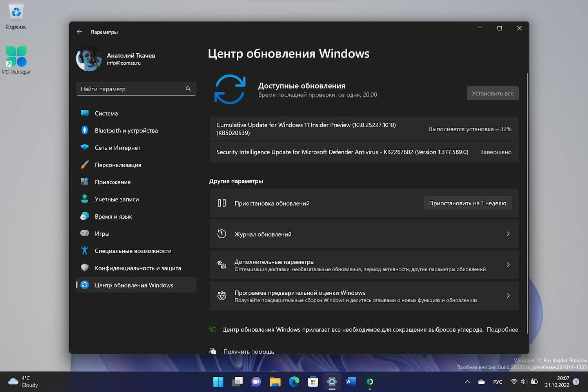Select Учетные записи in sidebar
This screenshot has width=588, height=392.
coord(136,200)
